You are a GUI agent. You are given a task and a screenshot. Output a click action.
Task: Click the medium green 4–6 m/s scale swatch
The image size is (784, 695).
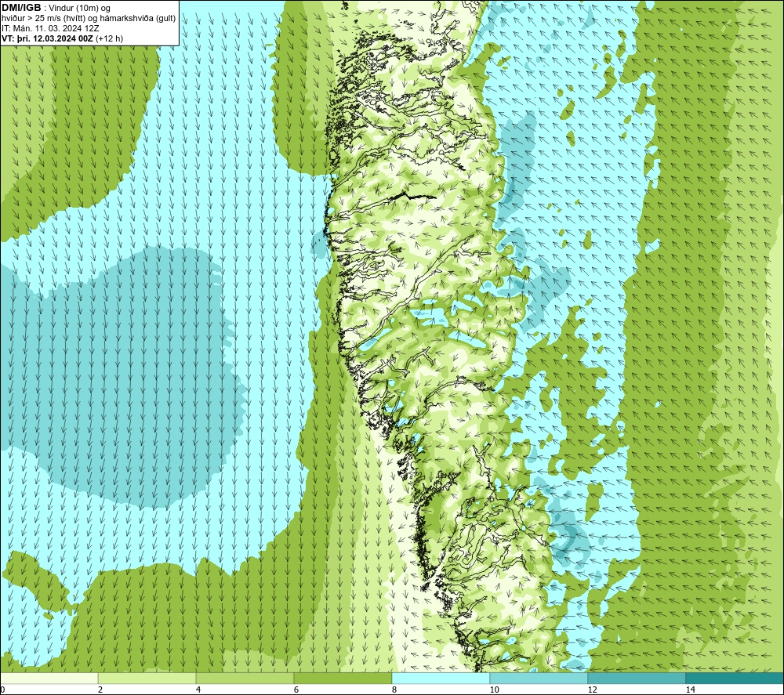pyautogui.click(x=245, y=678)
